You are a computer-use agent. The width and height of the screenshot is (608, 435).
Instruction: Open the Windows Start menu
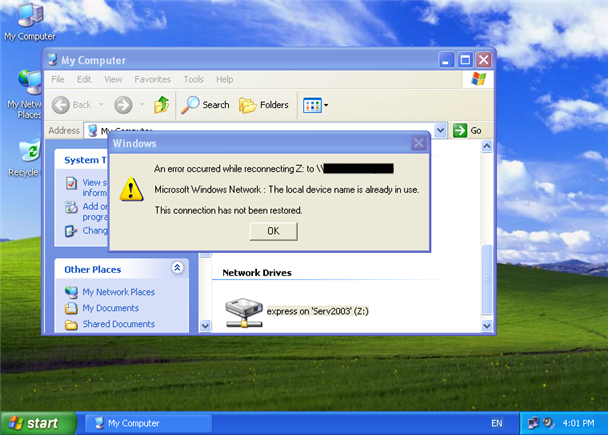(38, 423)
